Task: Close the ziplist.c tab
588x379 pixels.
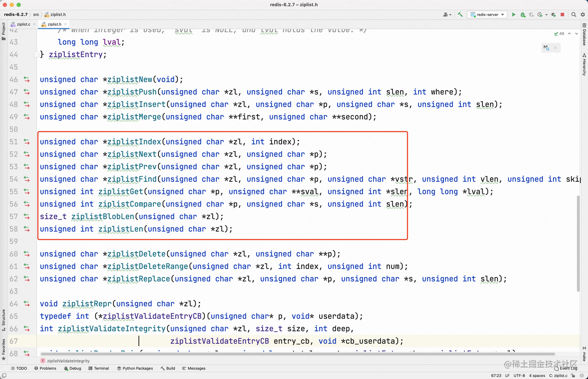Action: click(x=34, y=24)
